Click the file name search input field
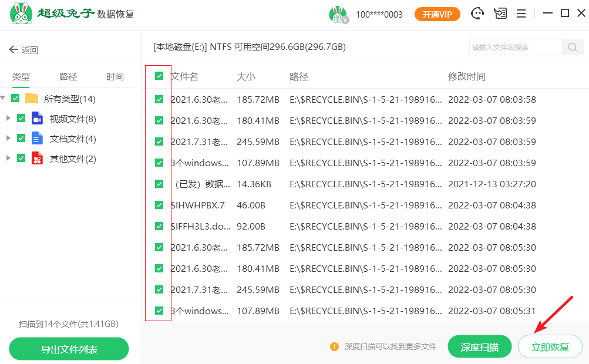Image resolution: width=589 pixels, height=364 pixels. point(516,48)
